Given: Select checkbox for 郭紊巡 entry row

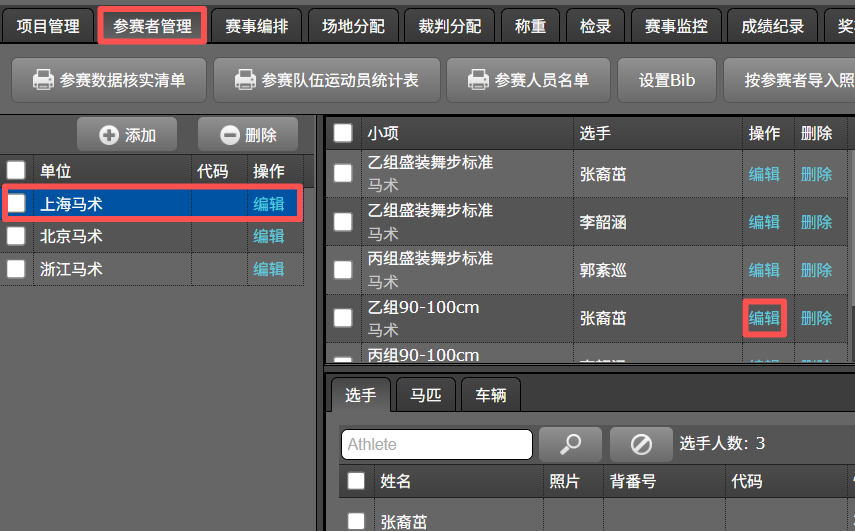Looking at the screenshot, I should pos(343,270).
